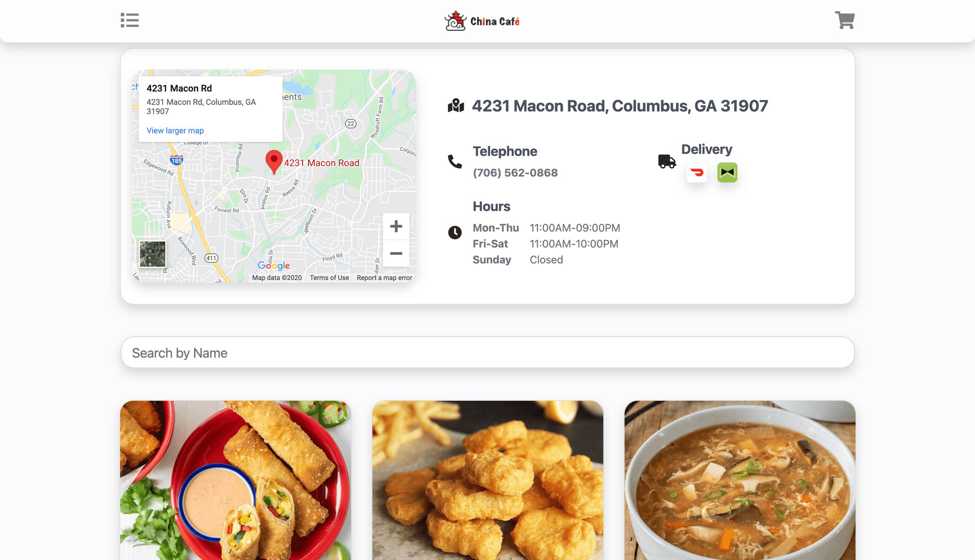The height and width of the screenshot is (560, 975).
Task: Click the telephone handset icon
Action: point(455,161)
